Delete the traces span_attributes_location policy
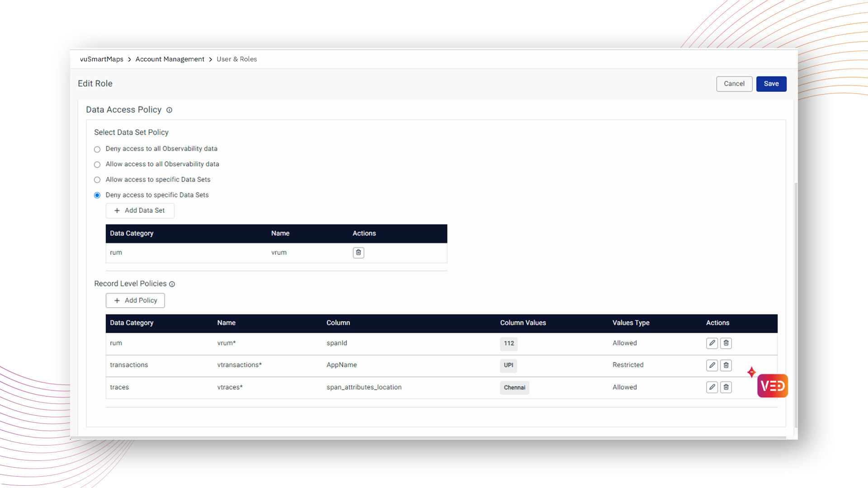The height and width of the screenshot is (488, 868). coord(726,387)
